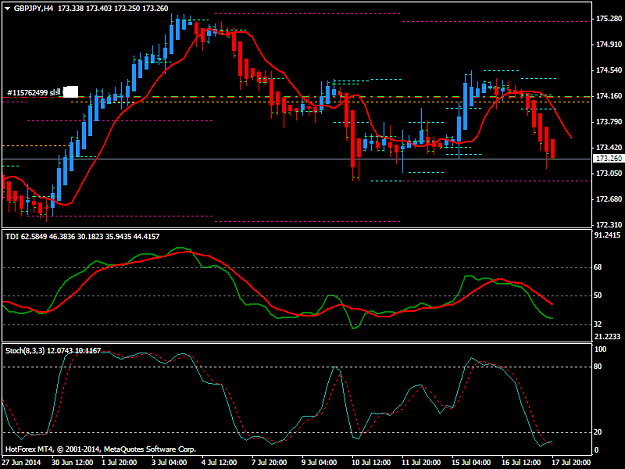Click the 173.050 price axis label
The height and width of the screenshot is (469, 625).
tap(609, 173)
